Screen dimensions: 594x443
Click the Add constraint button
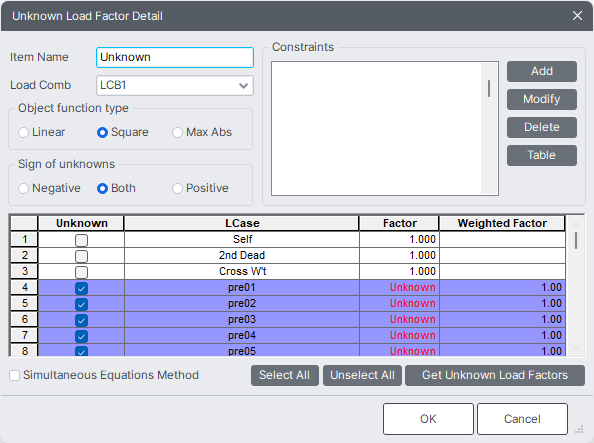click(542, 71)
